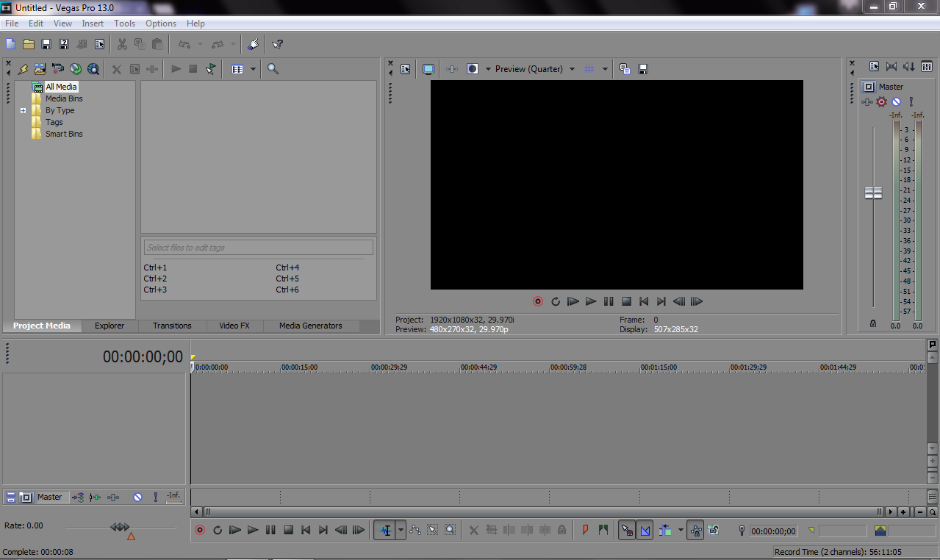Click Stop button under video preview
The image size is (940, 560).
pyautogui.click(x=627, y=301)
